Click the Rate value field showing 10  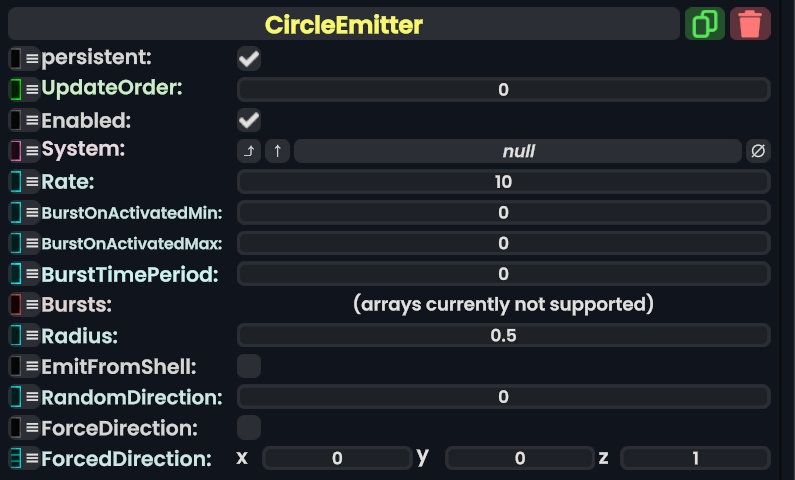point(503,182)
